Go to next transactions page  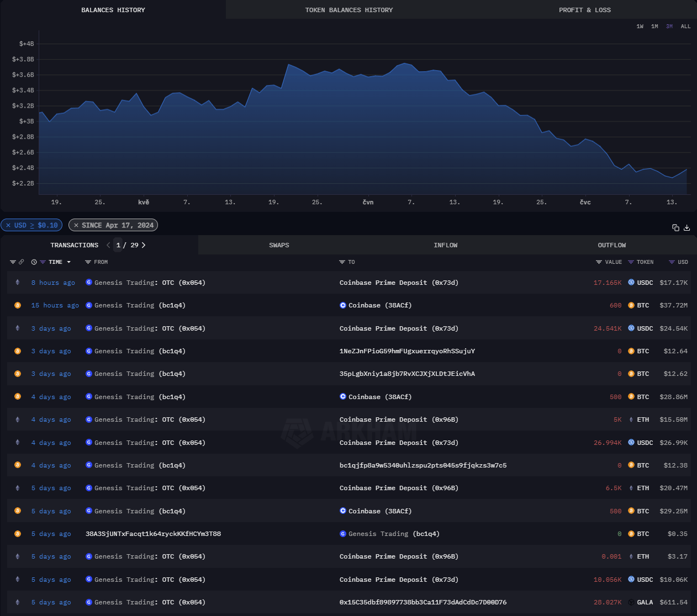click(144, 245)
